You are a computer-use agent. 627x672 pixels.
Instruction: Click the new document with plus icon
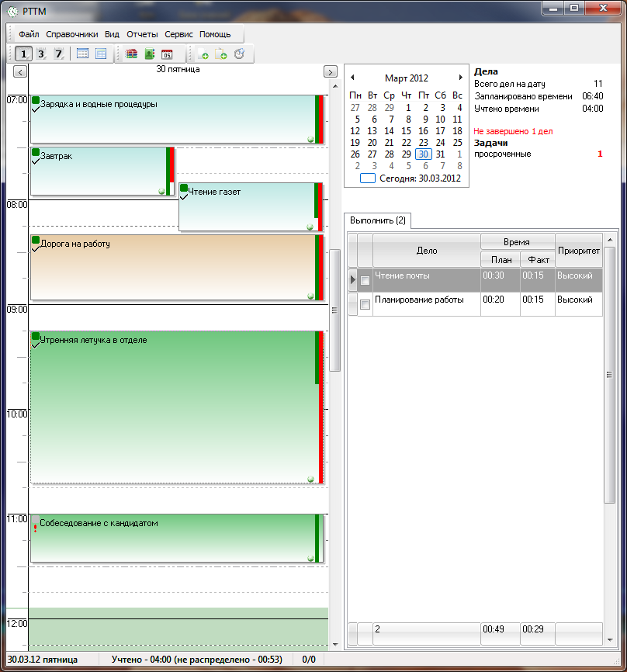[203, 54]
